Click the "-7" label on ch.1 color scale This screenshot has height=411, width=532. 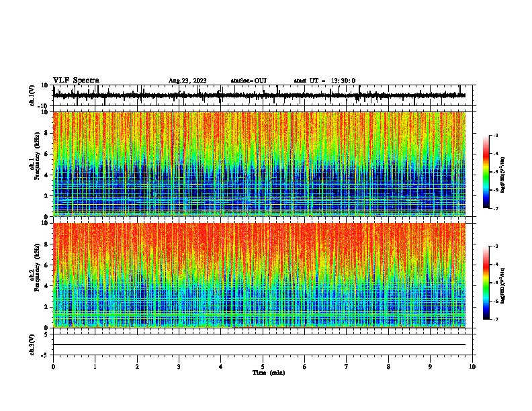click(496, 208)
